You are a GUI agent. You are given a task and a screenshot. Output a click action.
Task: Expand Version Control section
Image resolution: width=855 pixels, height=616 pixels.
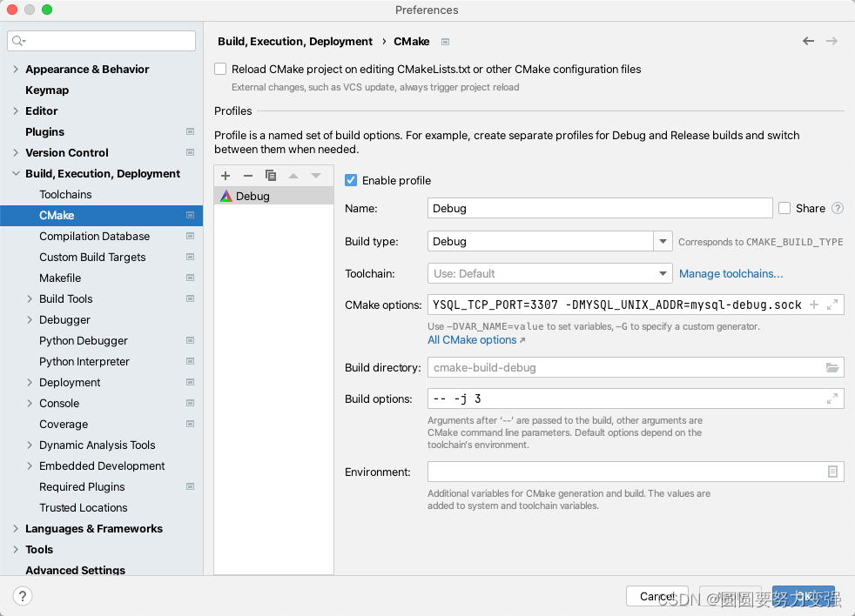click(16, 152)
